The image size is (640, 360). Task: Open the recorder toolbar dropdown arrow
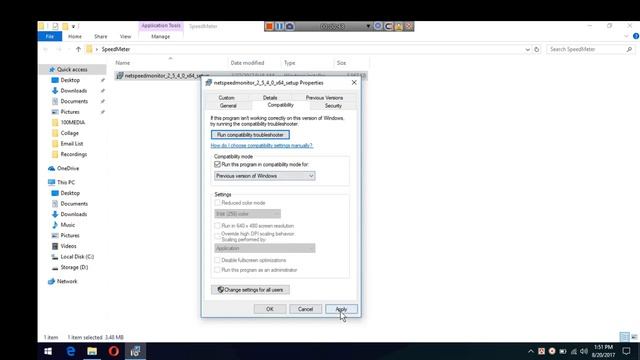point(368,26)
